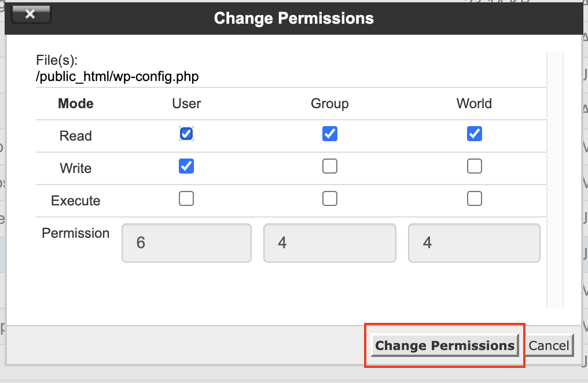This screenshot has height=383, width=588.
Task: Click the Mode column header
Action: pos(76,104)
